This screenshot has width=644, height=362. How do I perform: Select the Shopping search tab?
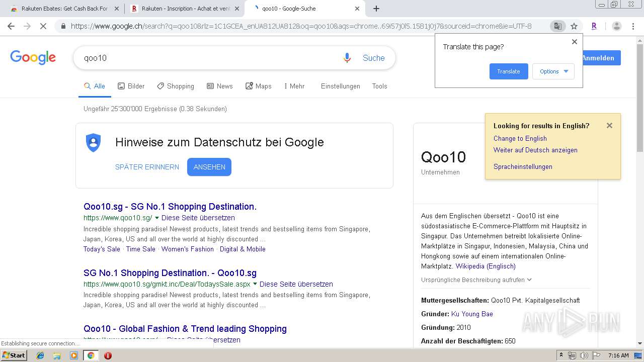point(175,86)
